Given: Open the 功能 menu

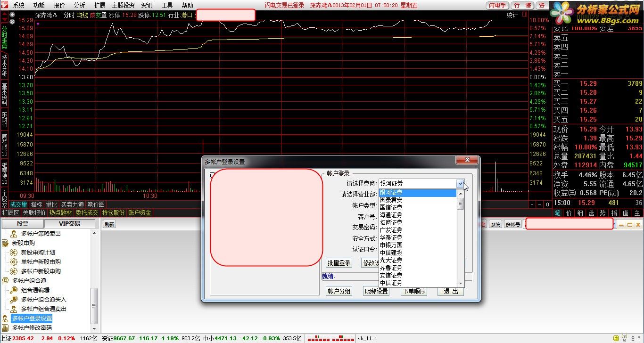Looking at the screenshot, I should [x=39, y=5].
